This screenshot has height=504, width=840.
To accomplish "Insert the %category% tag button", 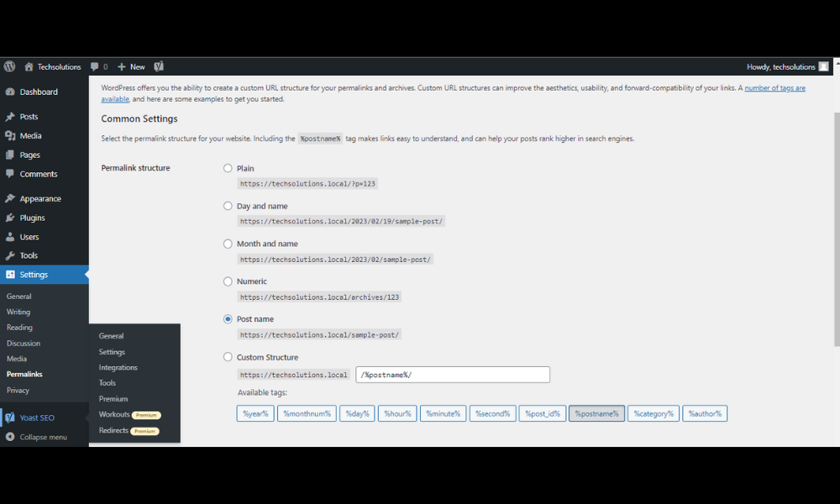I will point(654,413).
